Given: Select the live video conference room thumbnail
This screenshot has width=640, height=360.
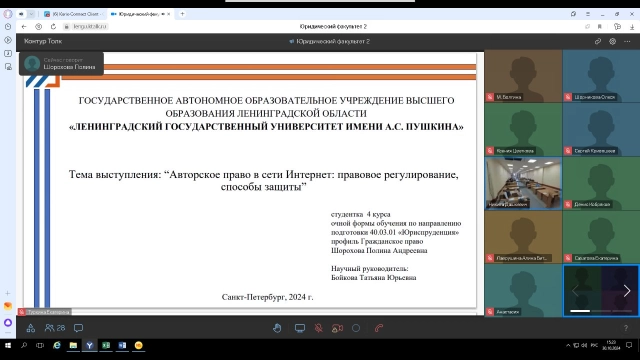Looking at the screenshot, I should point(523,184).
